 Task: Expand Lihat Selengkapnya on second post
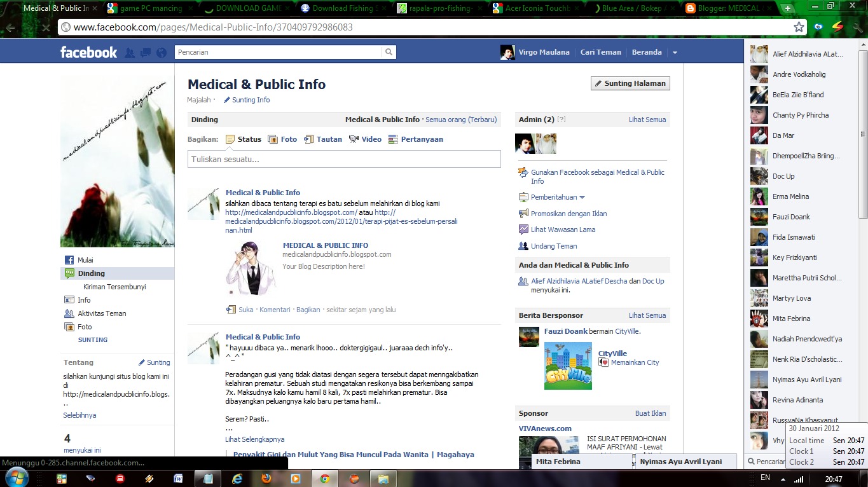click(254, 439)
